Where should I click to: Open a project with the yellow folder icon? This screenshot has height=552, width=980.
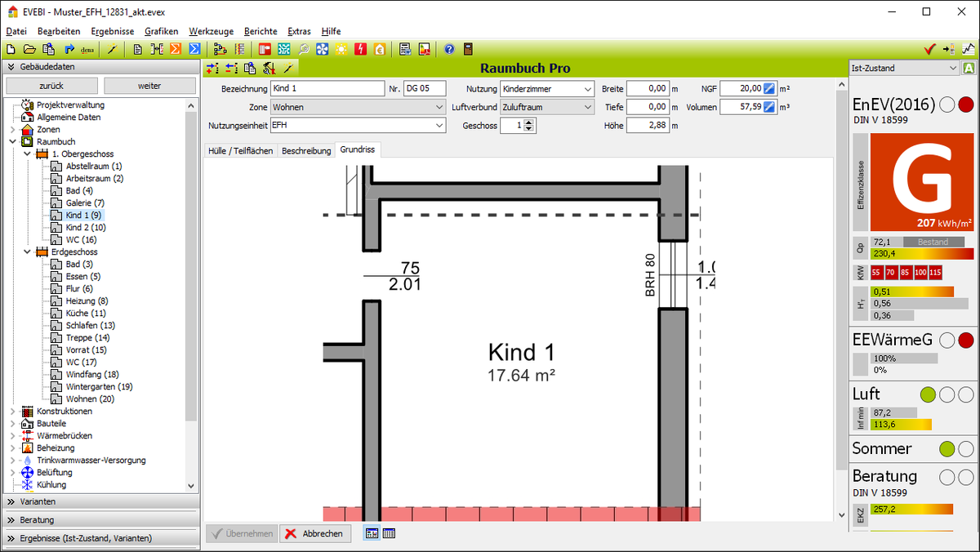(x=29, y=49)
